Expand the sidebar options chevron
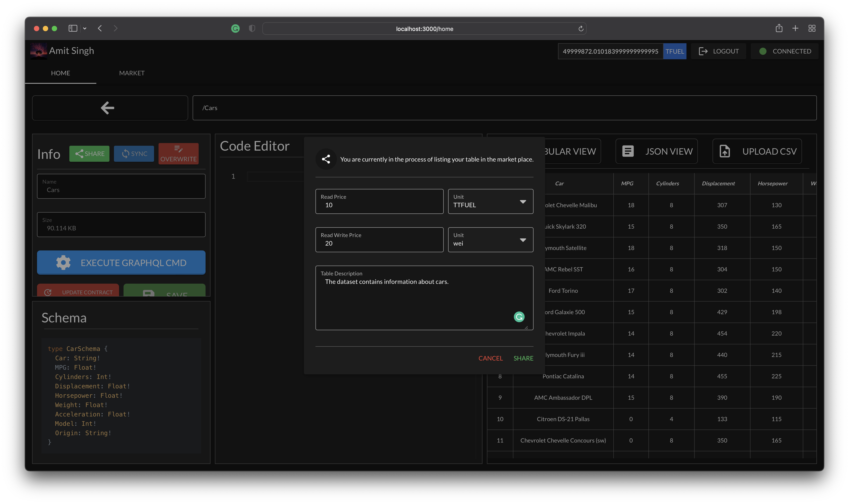 (x=84, y=29)
